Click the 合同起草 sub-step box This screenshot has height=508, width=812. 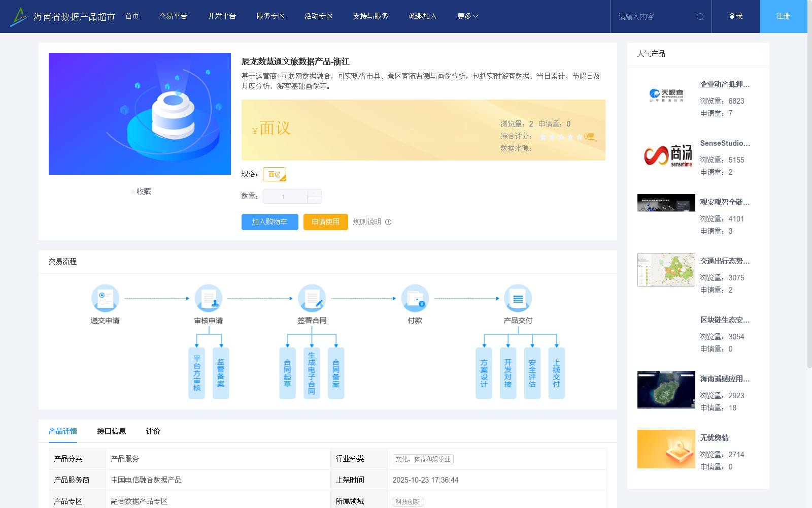click(287, 373)
